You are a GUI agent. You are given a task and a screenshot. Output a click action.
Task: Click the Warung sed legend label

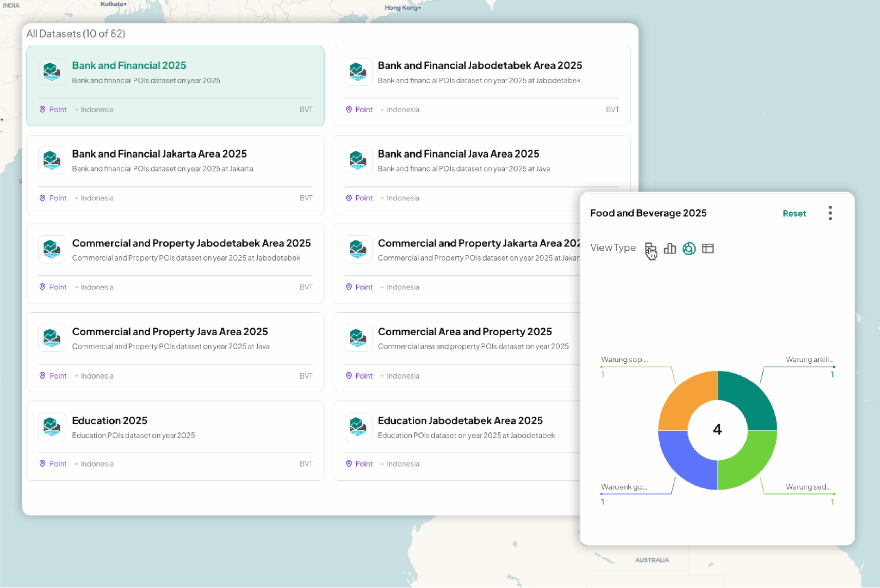[808, 487]
